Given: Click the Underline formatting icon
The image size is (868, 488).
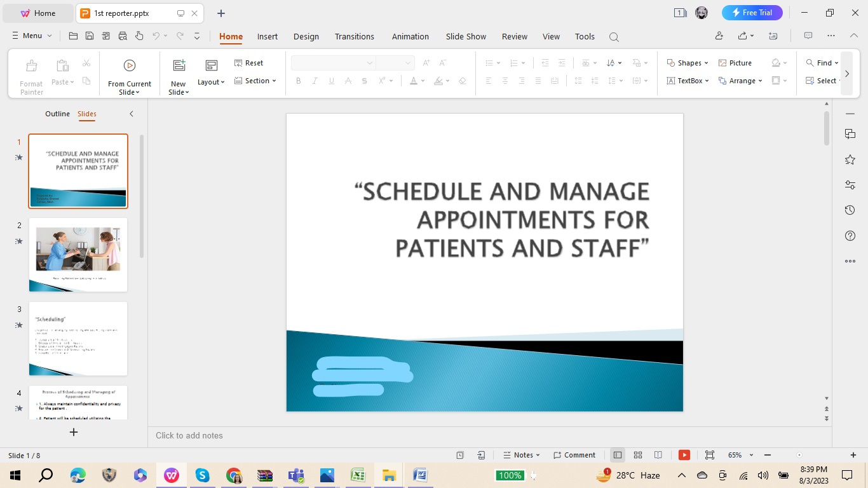Looking at the screenshot, I should point(331,81).
